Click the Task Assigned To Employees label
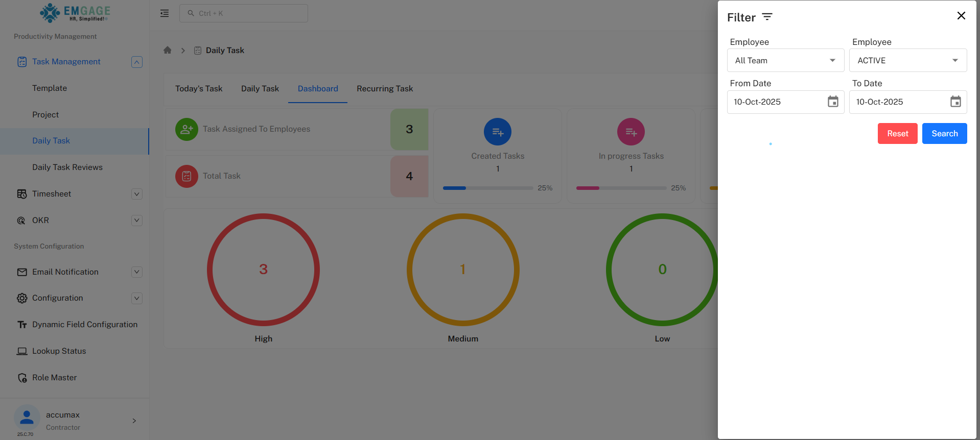Viewport: 980px width, 440px height. (x=256, y=129)
